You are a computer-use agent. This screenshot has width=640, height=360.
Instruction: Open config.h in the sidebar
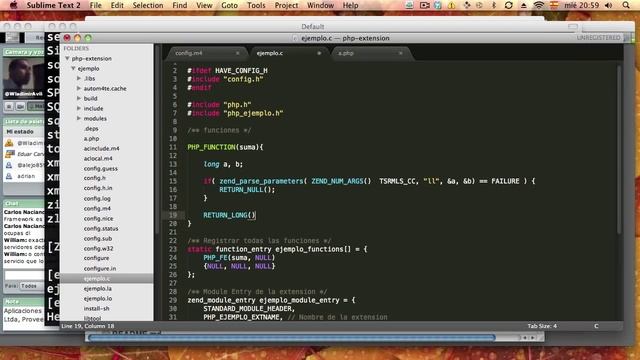click(95, 178)
